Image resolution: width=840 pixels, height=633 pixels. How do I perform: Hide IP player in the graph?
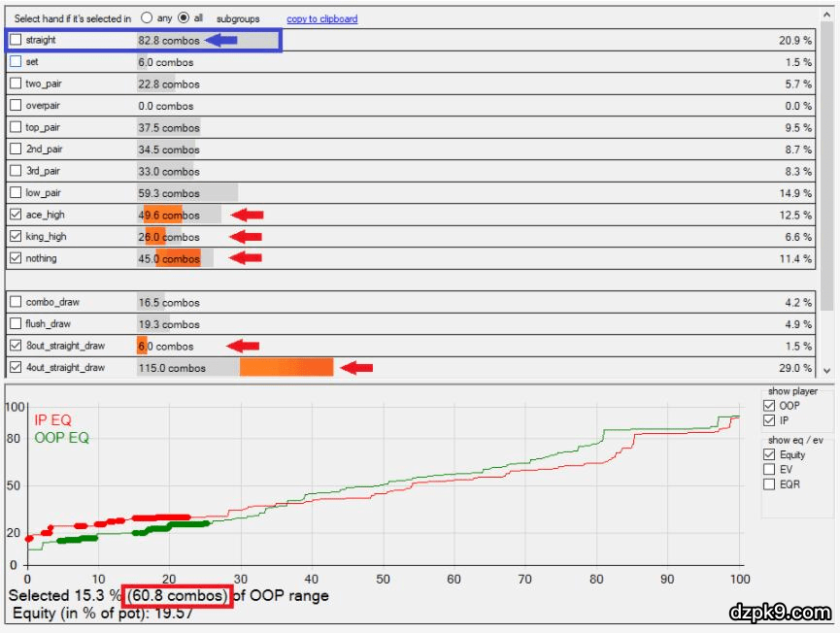[770, 420]
